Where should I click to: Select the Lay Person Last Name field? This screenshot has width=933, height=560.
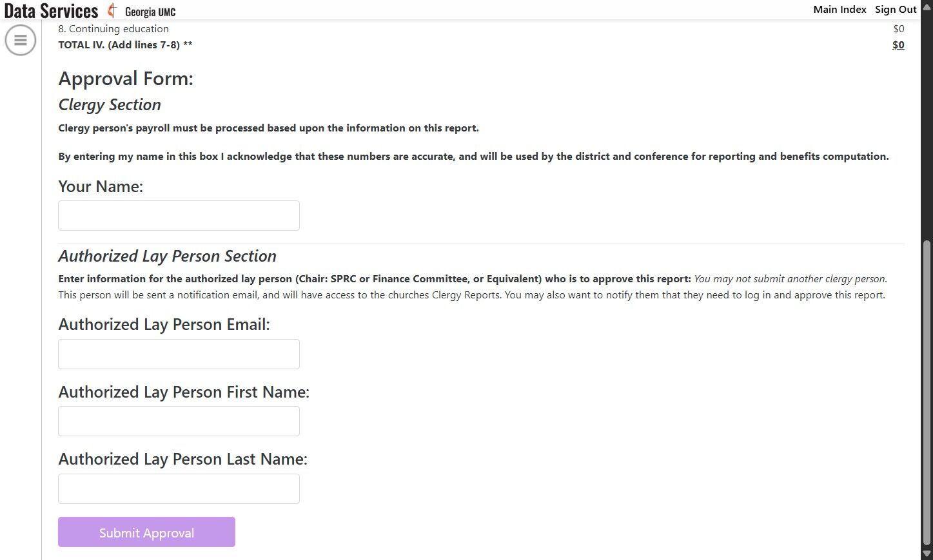coord(179,488)
